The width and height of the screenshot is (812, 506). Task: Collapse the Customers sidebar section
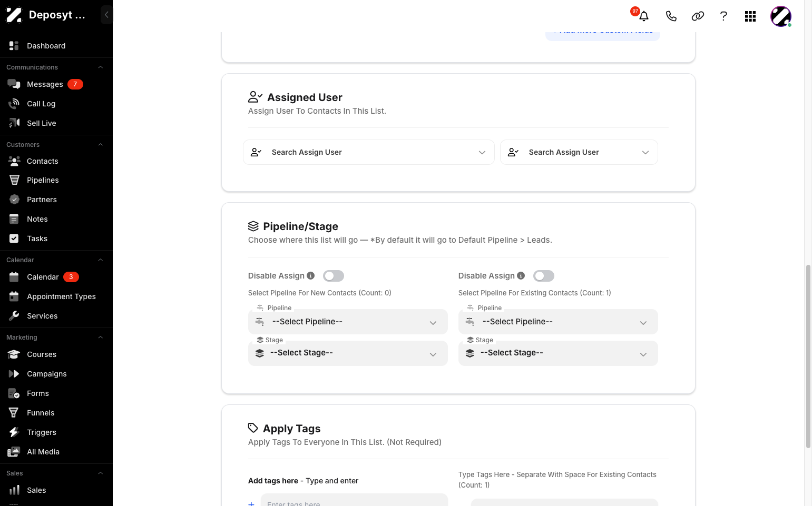100,145
